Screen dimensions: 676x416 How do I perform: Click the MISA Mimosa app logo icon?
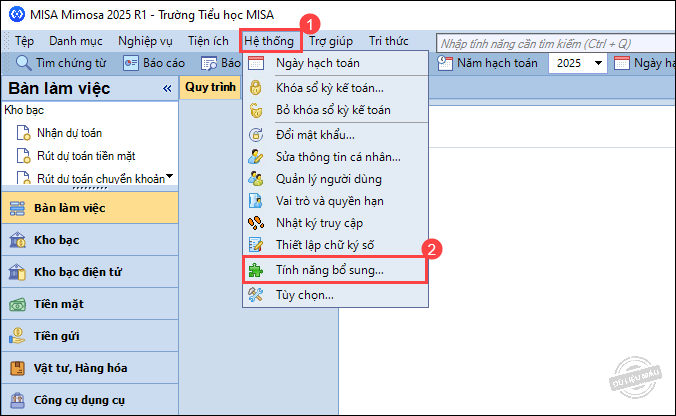click(17, 14)
